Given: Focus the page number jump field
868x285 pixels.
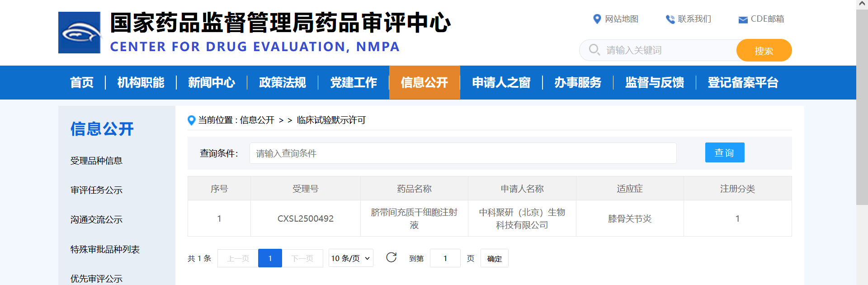Looking at the screenshot, I should coord(445,258).
